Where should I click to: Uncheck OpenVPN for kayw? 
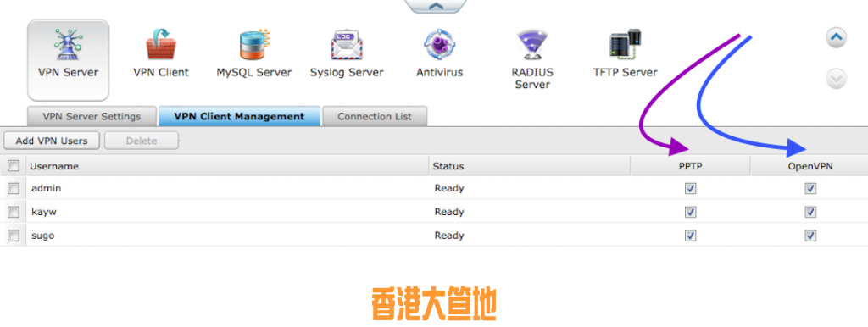(x=810, y=212)
